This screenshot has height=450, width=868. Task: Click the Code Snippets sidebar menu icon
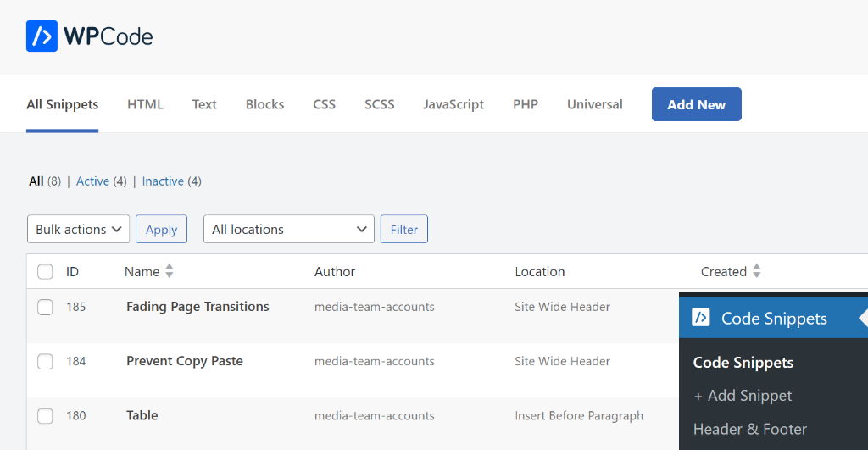[x=701, y=318]
